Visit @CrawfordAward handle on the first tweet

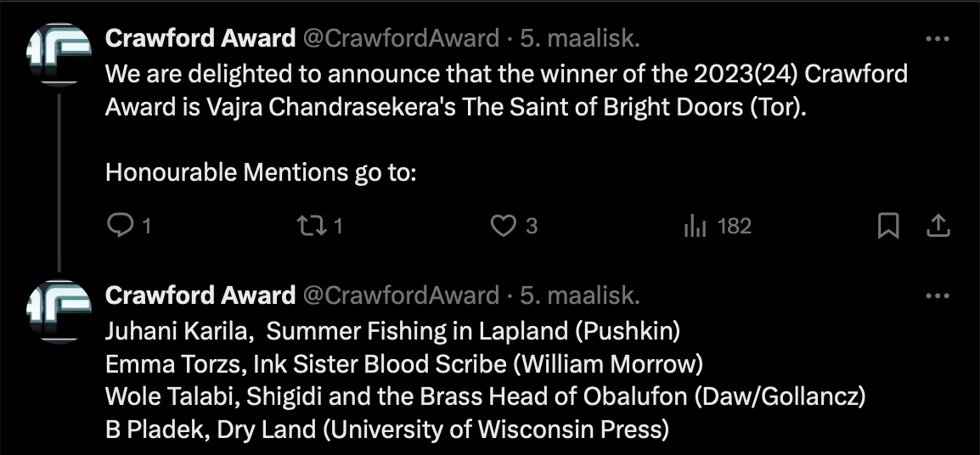click(x=401, y=39)
